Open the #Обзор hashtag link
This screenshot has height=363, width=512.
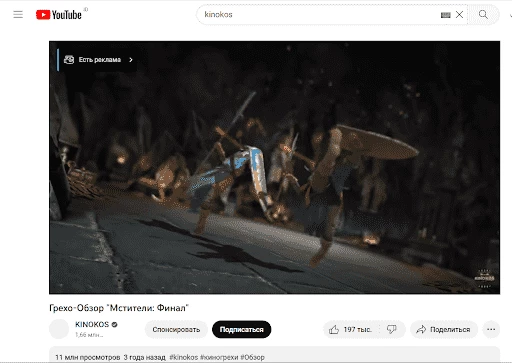252,357
